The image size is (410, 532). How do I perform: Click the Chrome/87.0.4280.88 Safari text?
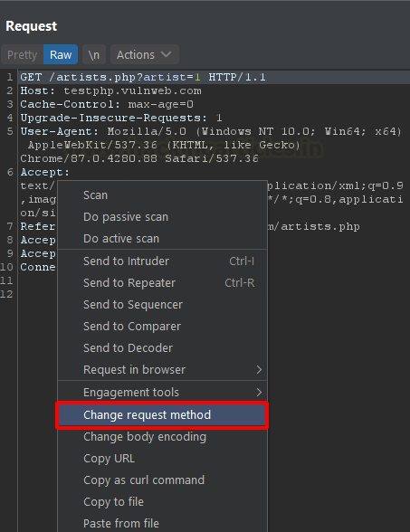(x=139, y=158)
